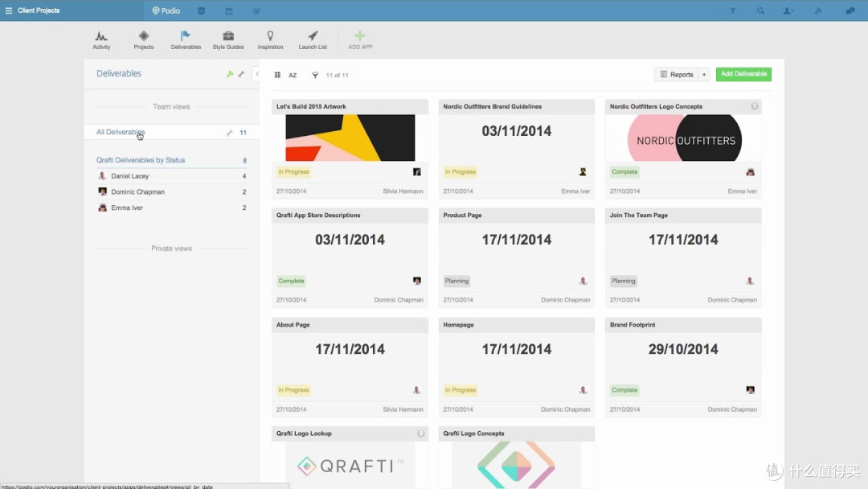868x489 pixels.
Task: Click the Add Deliverable button
Action: pos(743,74)
